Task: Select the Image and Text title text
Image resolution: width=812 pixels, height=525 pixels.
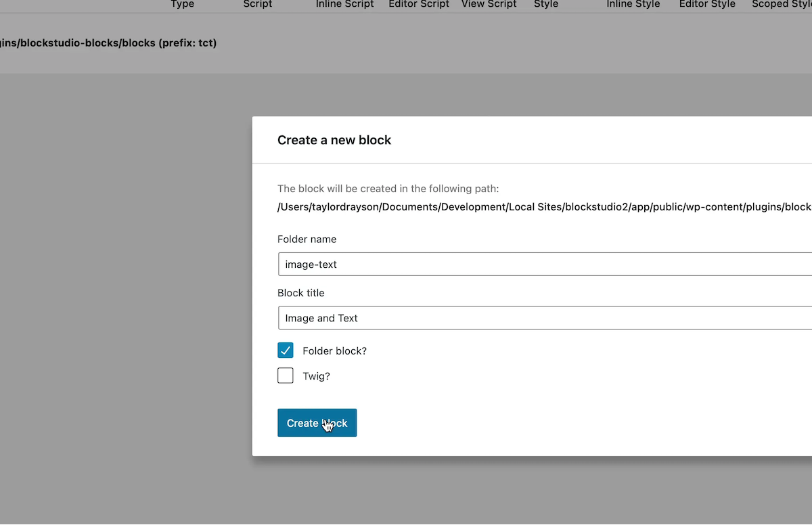Action: click(x=321, y=317)
